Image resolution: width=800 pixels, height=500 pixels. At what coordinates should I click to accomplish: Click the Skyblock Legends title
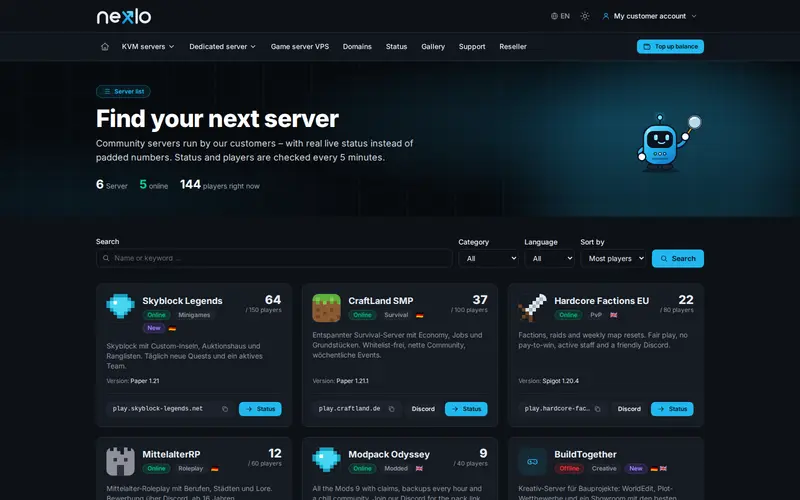click(x=182, y=301)
